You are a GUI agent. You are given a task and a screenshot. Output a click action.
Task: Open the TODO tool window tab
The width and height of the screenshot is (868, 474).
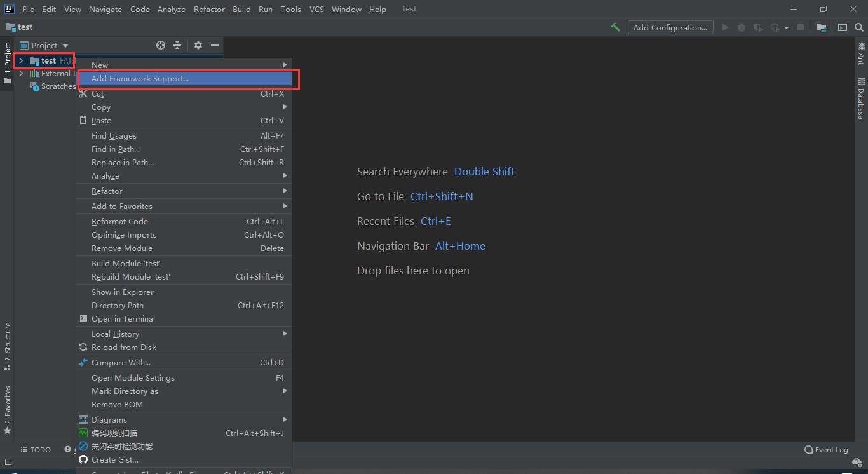point(36,449)
